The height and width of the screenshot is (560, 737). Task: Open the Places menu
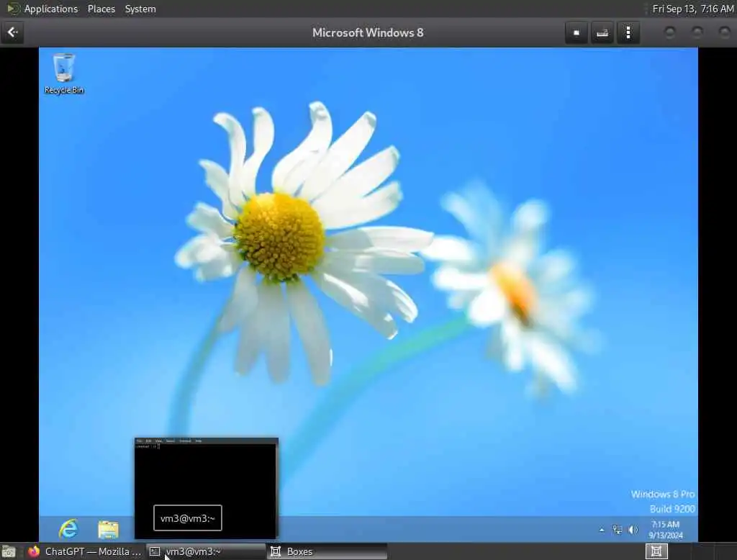point(101,9)
